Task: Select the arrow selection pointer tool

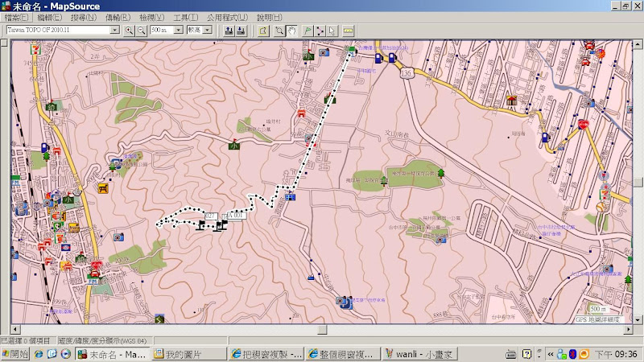Action: click(332, 30)
